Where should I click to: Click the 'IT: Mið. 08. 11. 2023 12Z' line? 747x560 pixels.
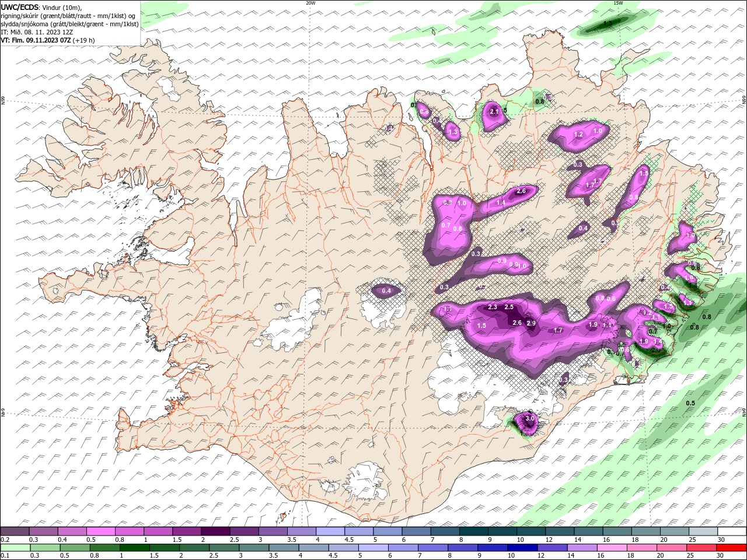37,32
